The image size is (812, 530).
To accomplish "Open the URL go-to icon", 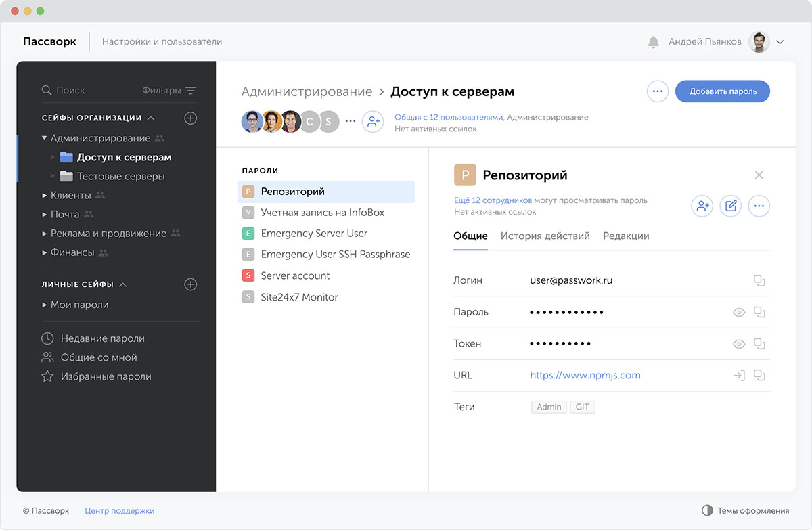I will 739,375.
